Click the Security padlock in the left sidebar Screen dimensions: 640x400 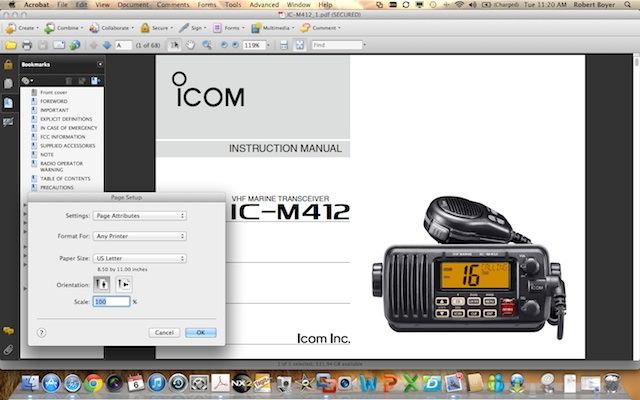[8, 64]
